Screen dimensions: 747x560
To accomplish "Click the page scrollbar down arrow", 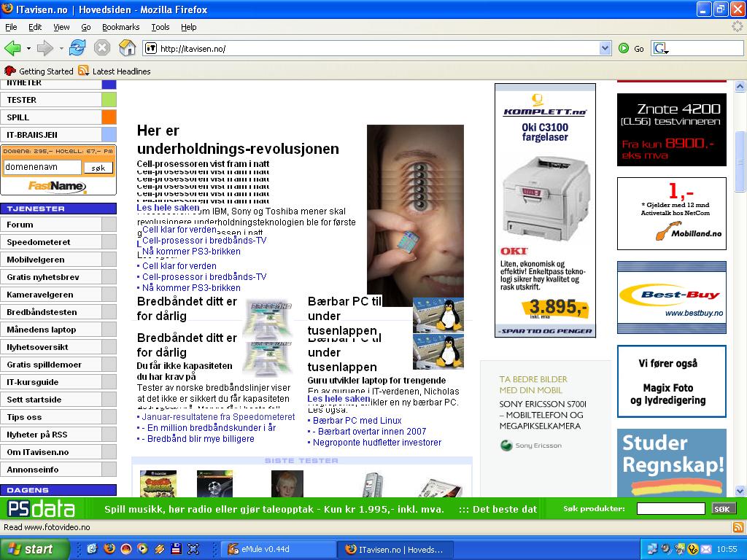I will pyautogui.click(x=740, y=491).
